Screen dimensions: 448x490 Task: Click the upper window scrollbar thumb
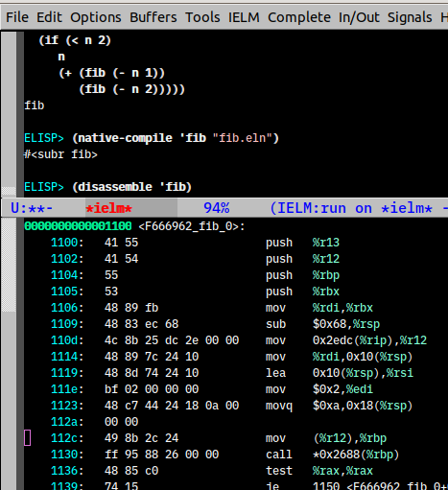tap(9, 191)
